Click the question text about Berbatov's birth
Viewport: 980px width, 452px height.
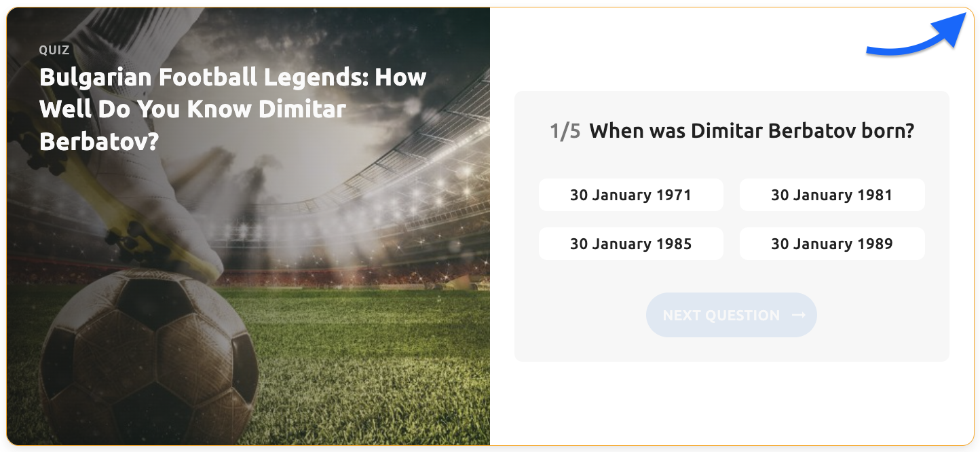[x=751, y=131]
